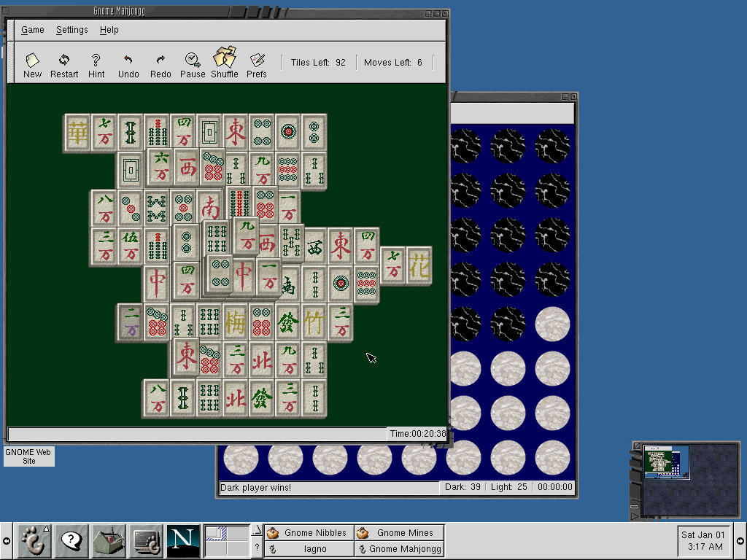Click the Restart toolbar icon
This screenshot has height=560, width=747.
point(64,64)
